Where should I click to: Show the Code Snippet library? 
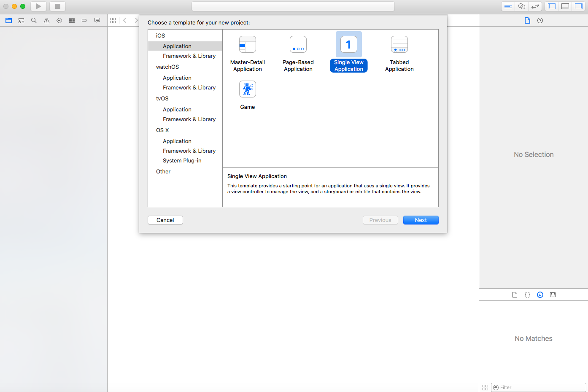[x=527, y=295]
